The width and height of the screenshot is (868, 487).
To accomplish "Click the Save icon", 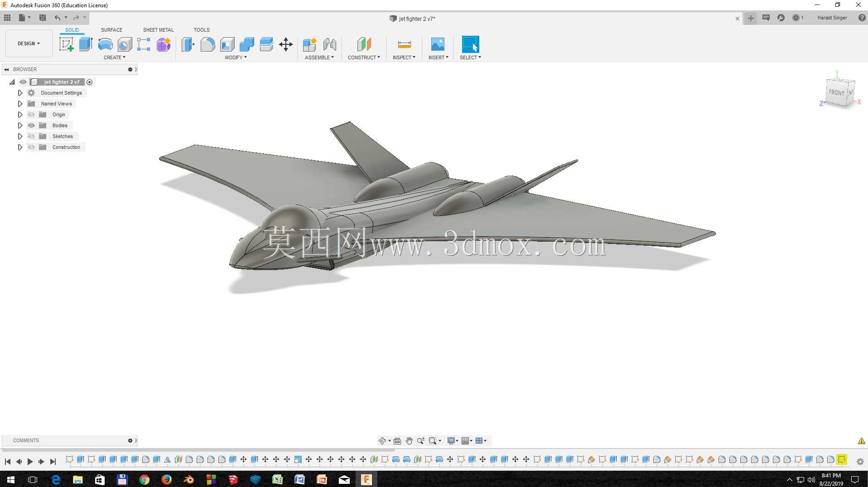I will point(43,18).
